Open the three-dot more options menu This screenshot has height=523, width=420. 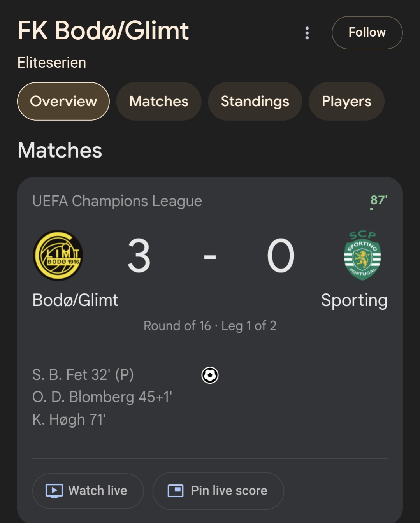[x=307, y=33]
